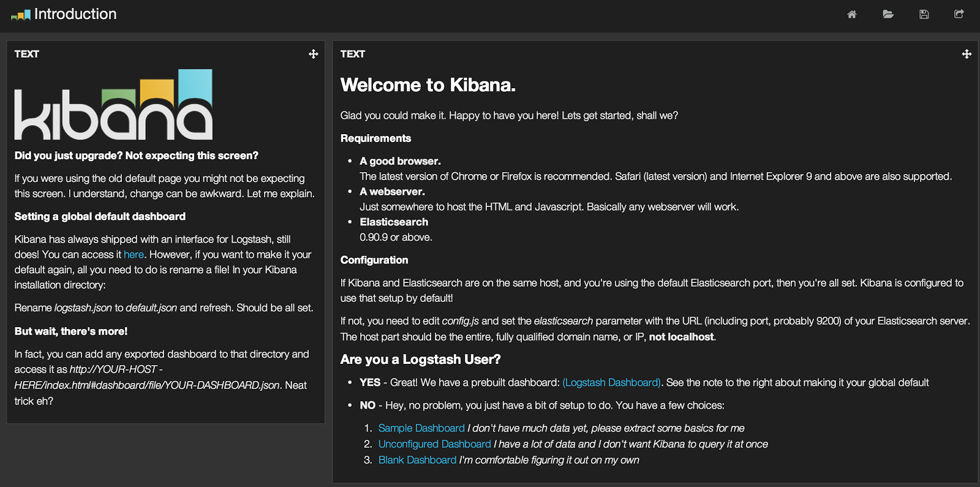Open the load dashboard folder icon

coord(888,14)
